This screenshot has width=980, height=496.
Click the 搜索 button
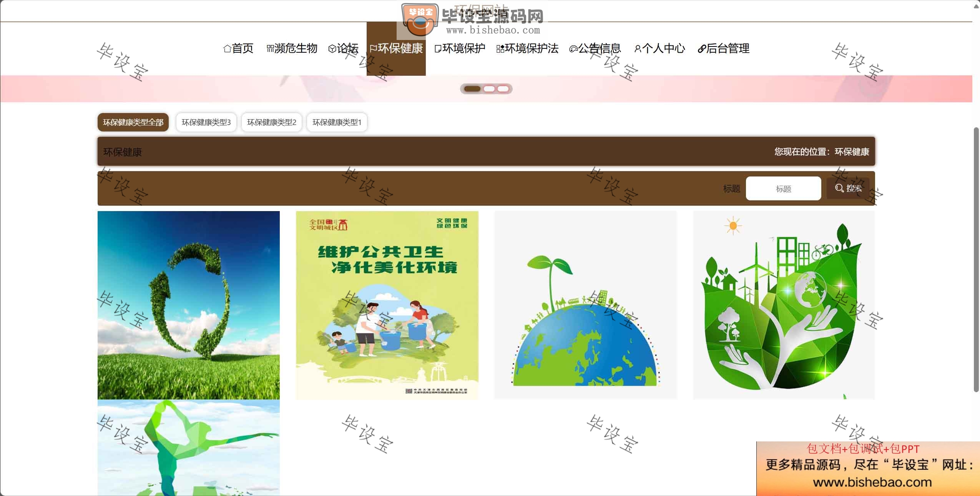point(848,188)
